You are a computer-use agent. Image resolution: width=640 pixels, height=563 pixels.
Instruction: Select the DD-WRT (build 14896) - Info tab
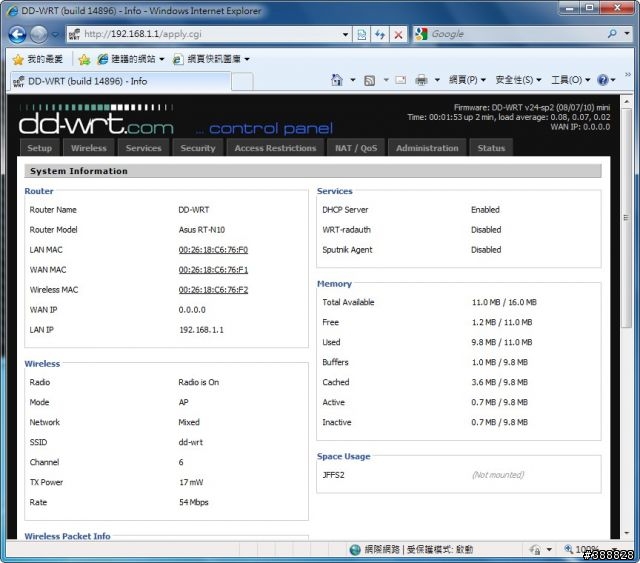121,81
